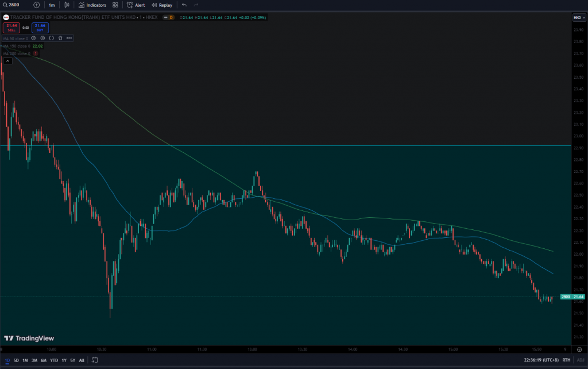This screenshot has height=369, width=588.
Task: Open more options for MA 50
Action: click(x=69, y=38)
